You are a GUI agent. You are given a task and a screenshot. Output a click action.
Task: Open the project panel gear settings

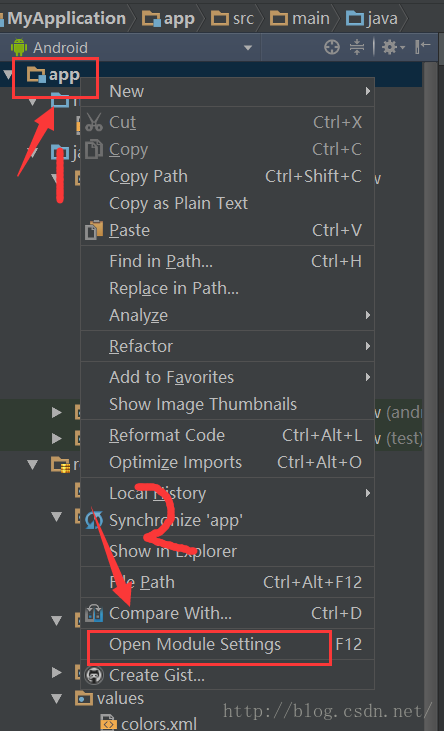click(x=394, y=47)
